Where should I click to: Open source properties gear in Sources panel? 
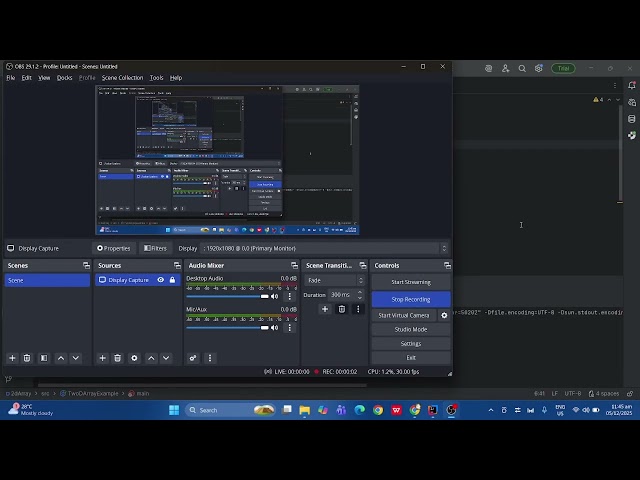pyautogui.click(x=133, y=358)
